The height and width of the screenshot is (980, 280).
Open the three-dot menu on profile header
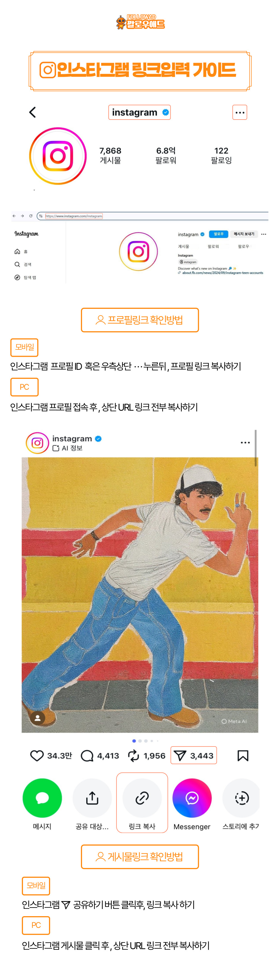(240, 112)
